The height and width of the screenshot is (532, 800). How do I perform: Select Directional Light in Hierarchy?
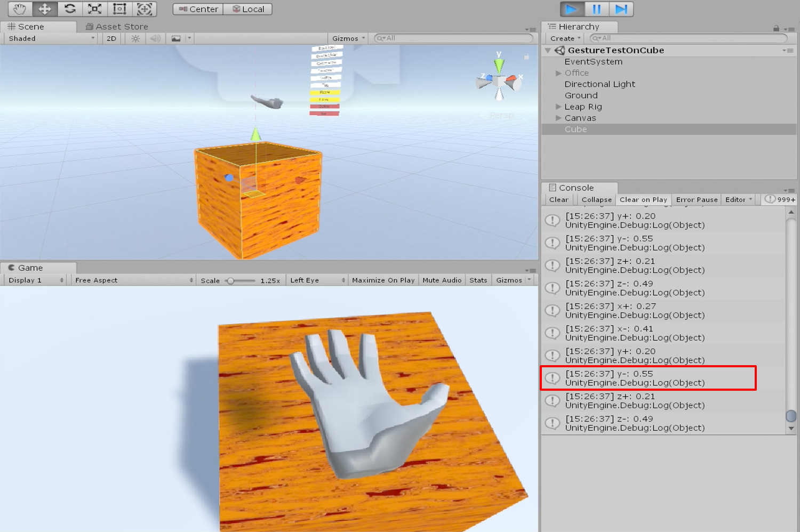pos(599,84)
